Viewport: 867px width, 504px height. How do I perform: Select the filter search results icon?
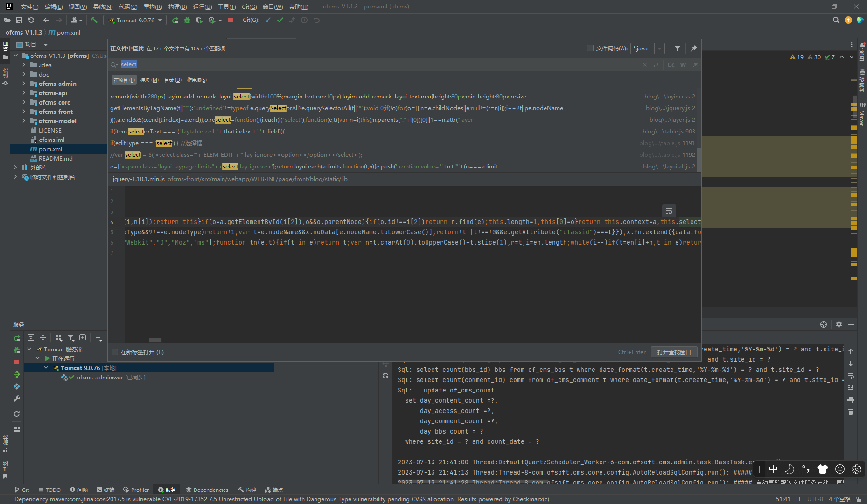678,48
